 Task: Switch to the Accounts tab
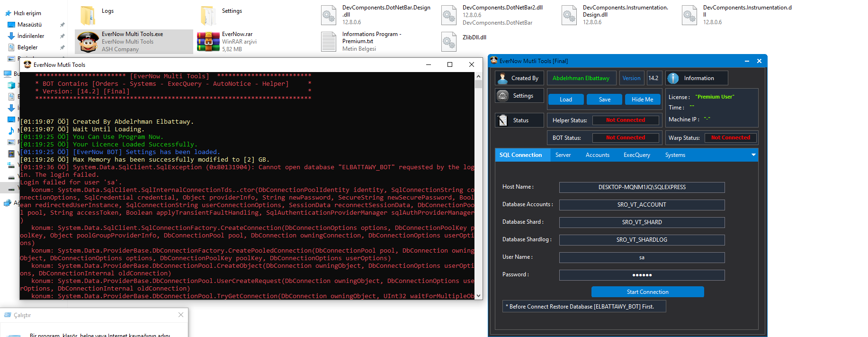pos(598,155)
